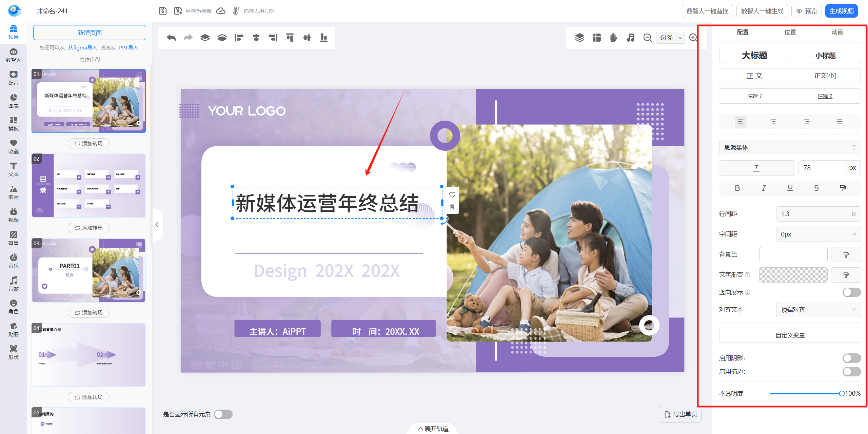Image resolution: width=868 pixels, height=434 pixels.
Task: Toggle 是否显示所有元素 switch
Action: [223, 414]
